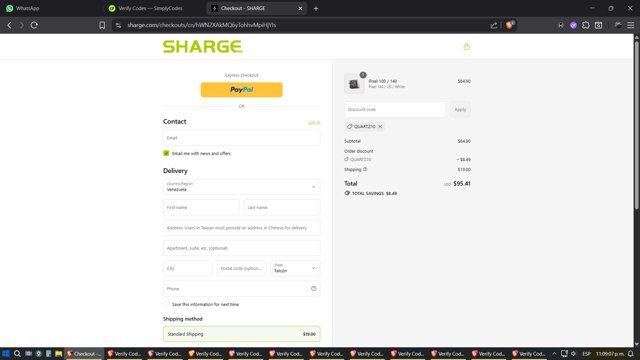Image resolution: width=640 pixels, height=360 pixels.
Task: Click the bookmark page icon
Action: coord(102,25)
